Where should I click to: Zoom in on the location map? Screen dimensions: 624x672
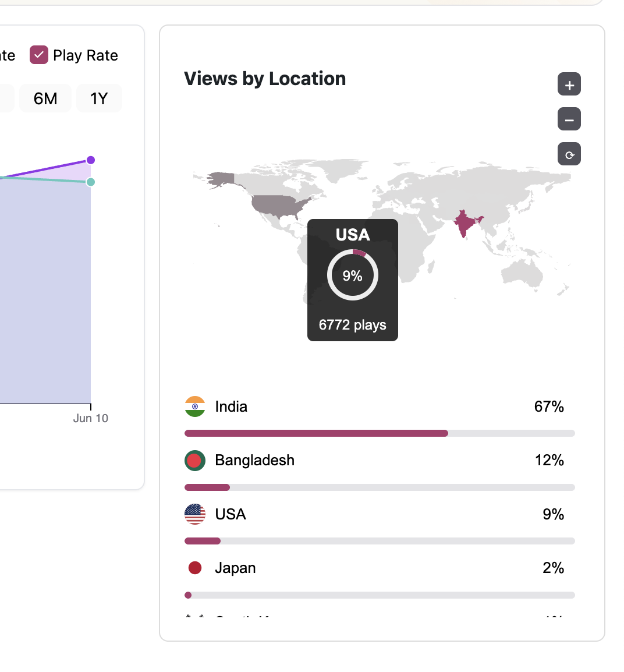tap(569, 84)
